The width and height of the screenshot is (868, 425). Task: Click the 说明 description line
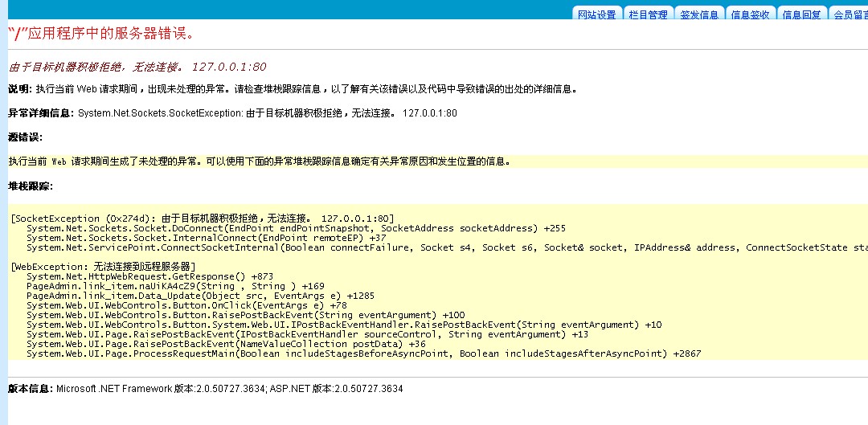tap(293, 89)
